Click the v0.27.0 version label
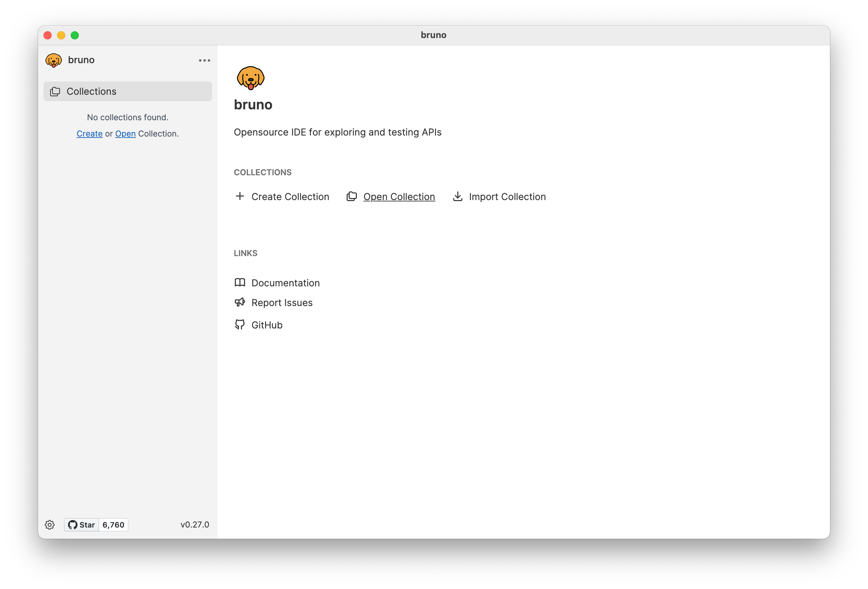The width and height of the screenshot is (868, 589). [195, 525]
